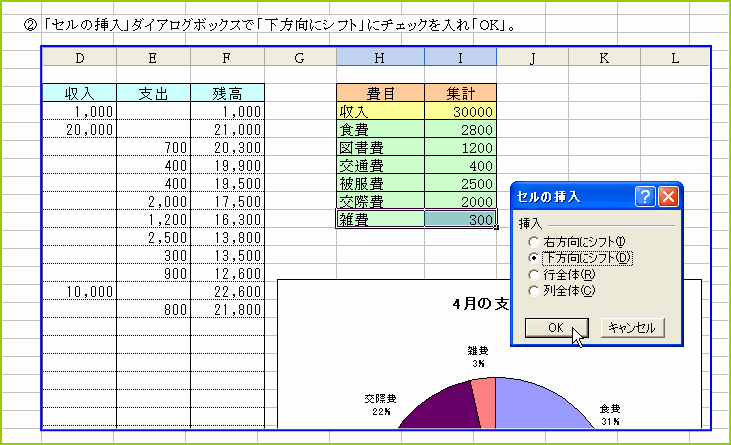Select the 下方向にシフト radio option
The image size is (731, 445).
(581, 258)
